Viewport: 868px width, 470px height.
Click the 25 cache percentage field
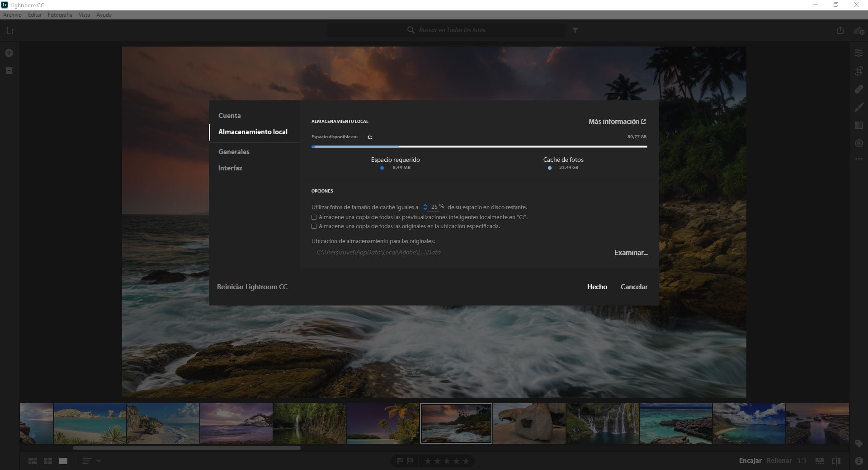pyautogui.click(x=434, y=207)
